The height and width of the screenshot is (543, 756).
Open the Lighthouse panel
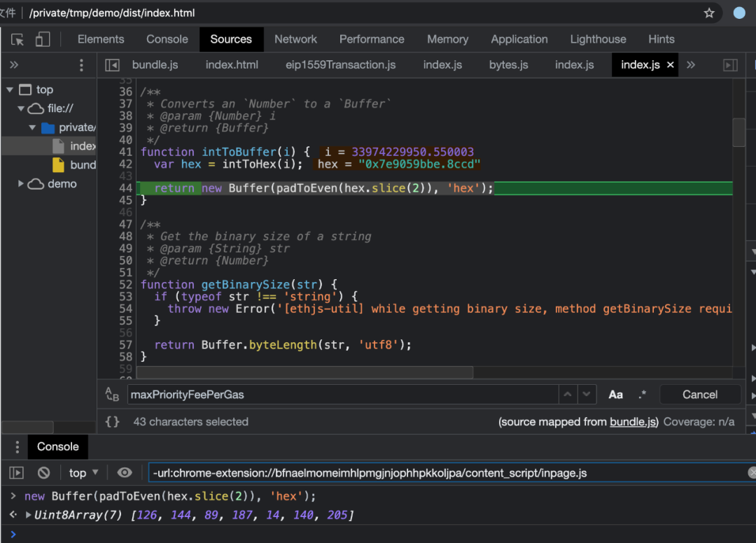pyautogui.click(x=598, y=39)
